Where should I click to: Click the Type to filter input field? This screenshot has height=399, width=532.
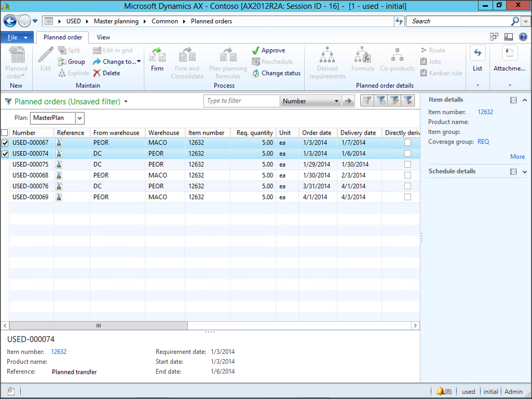(x=242, y=101)
